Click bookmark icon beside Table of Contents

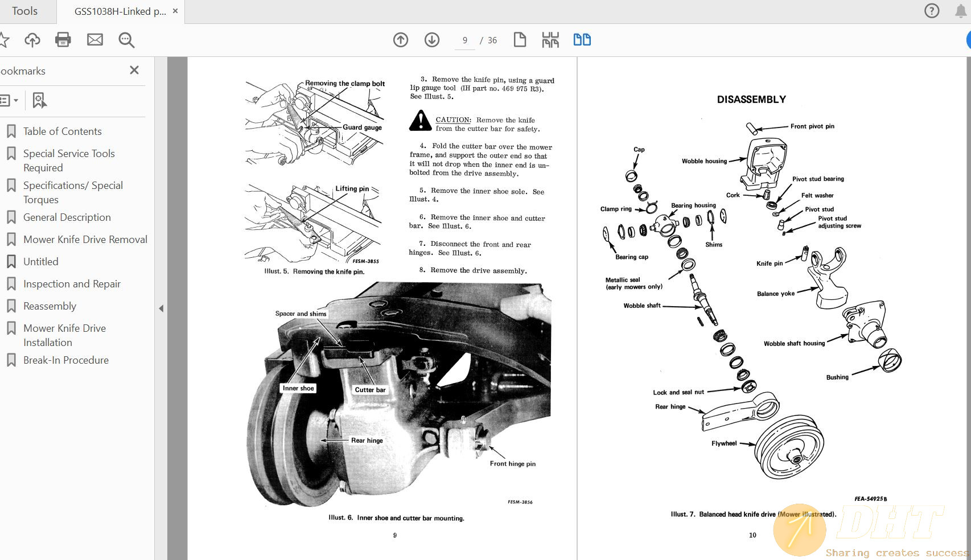tap(11, 131)
